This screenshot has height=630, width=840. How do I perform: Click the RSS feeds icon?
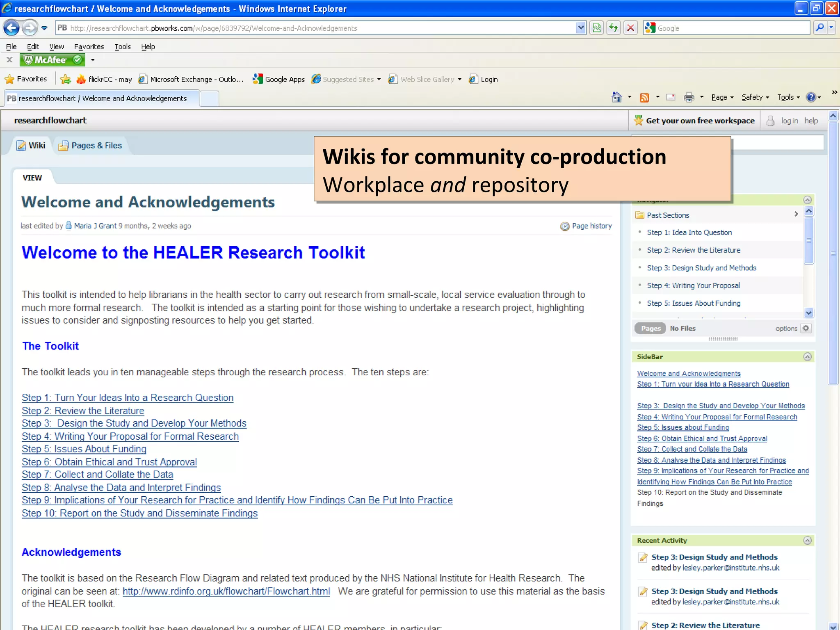(644, 97)
